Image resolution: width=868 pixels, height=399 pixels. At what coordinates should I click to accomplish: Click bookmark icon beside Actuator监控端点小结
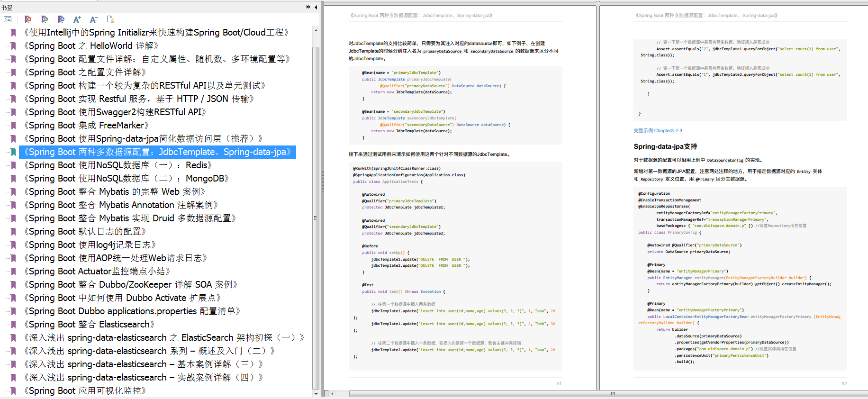(13, 272)
